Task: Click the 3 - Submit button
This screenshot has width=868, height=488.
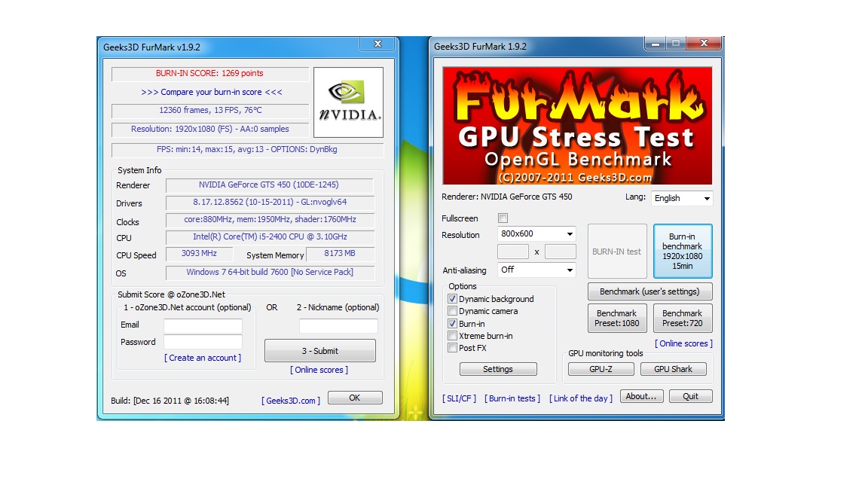Action: coord(320,351)
